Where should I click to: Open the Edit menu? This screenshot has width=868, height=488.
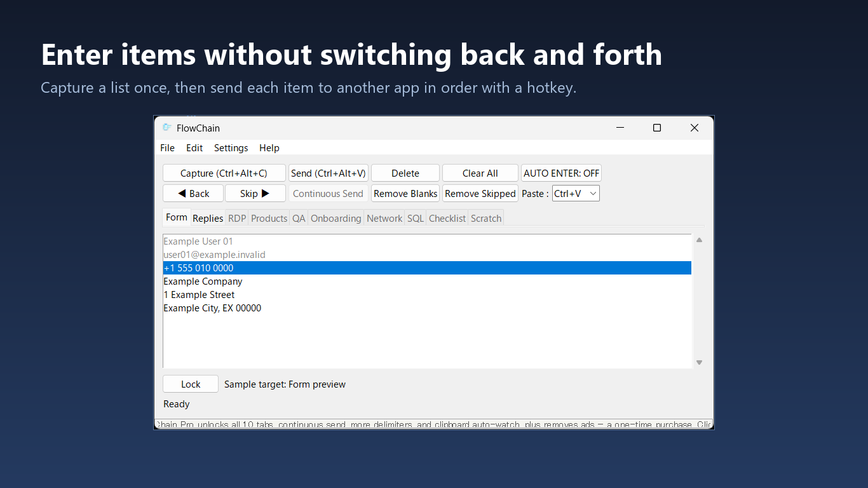click(x=194, y=148)
